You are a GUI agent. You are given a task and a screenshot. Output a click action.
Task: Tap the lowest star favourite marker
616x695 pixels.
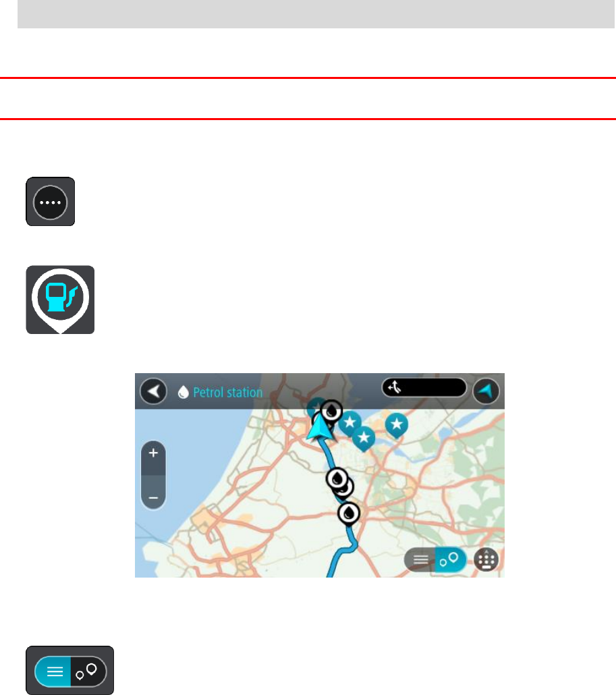364,439
